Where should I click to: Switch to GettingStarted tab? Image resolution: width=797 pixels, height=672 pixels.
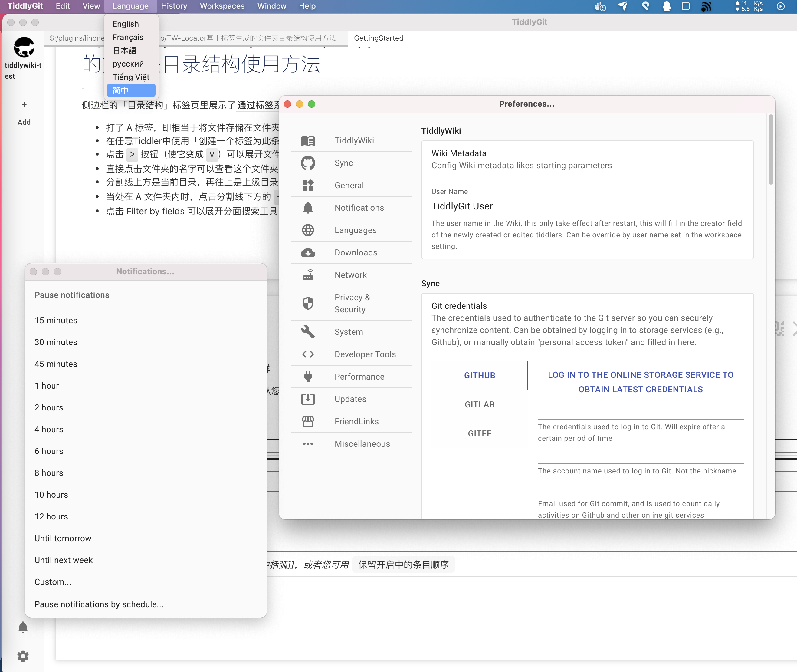[378, 38]
